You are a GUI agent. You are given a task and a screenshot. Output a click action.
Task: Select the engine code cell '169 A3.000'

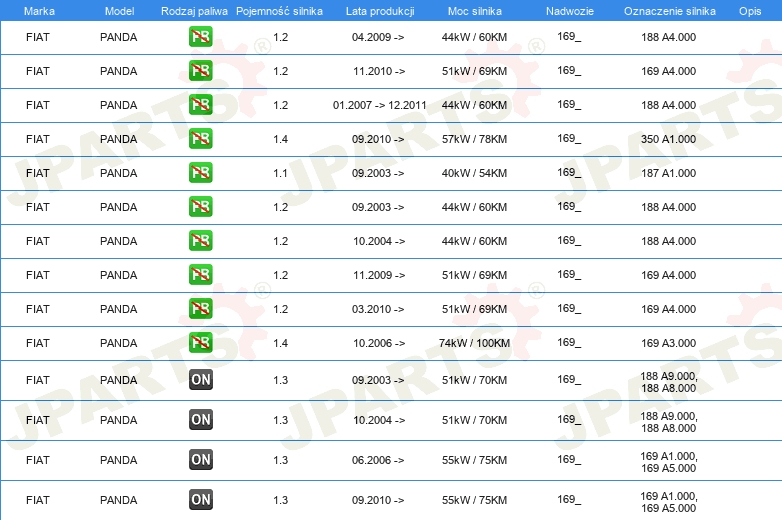(x=668, y=343)
